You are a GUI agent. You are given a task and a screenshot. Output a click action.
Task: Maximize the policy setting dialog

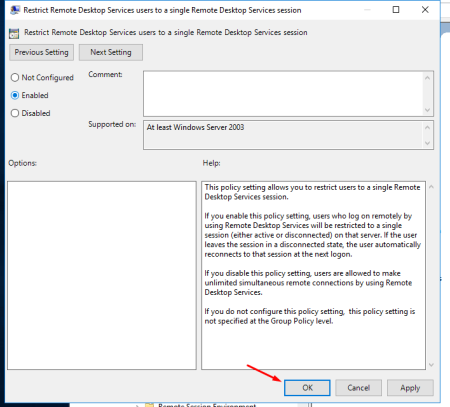pyautogui.click(x=396, y=10)
